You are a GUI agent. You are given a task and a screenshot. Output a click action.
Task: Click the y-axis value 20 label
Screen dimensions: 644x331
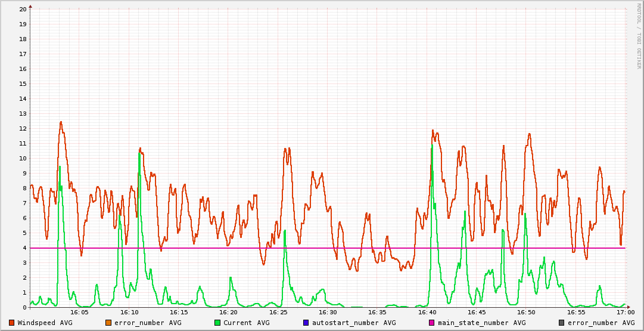23,10
